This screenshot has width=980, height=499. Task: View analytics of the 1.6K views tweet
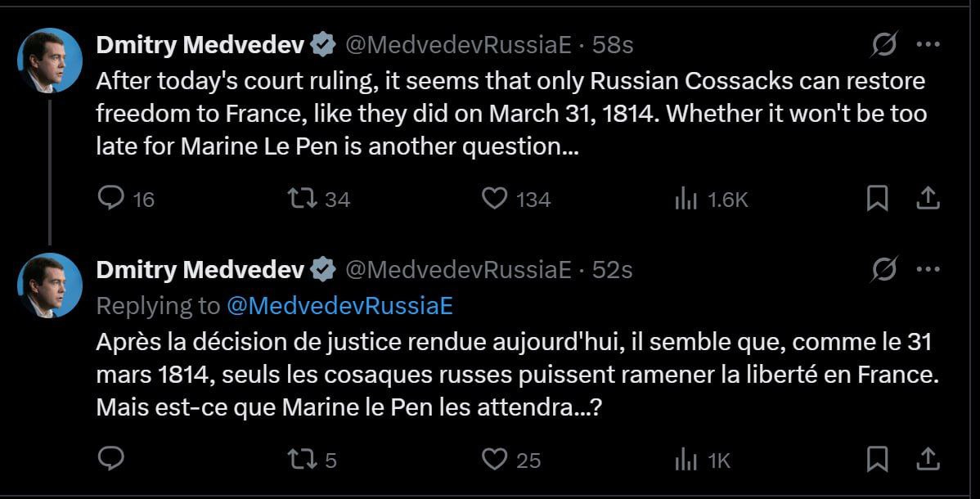685,198
